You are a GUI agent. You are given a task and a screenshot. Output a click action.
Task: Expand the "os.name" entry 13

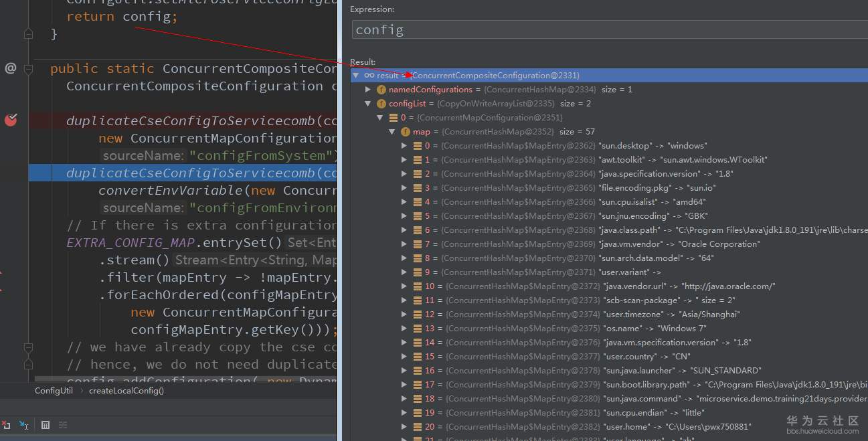tap(404, 329)
